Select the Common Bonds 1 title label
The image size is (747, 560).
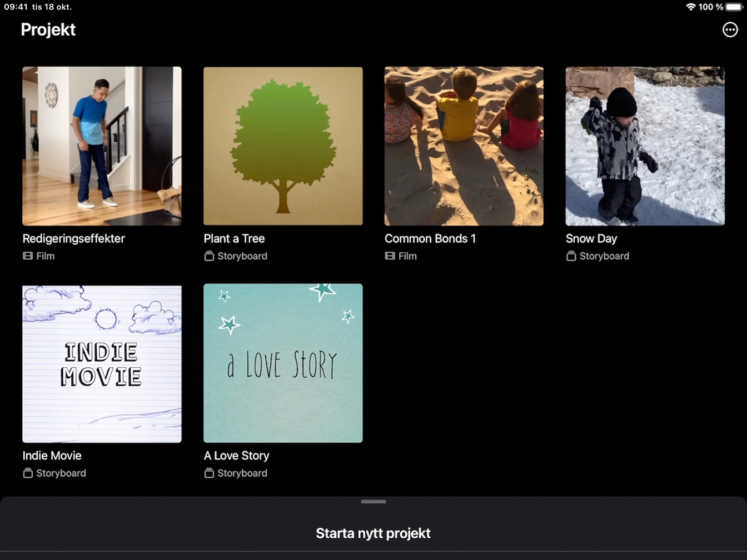point(430,239)
